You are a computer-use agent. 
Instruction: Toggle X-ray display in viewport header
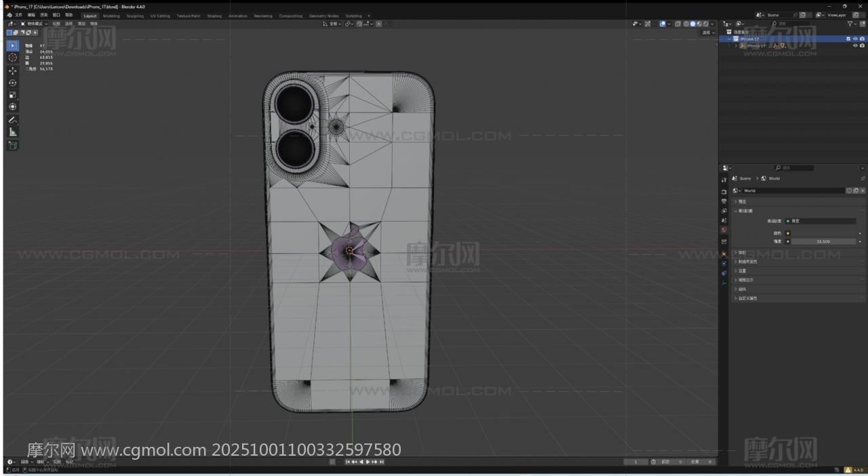click(x=677, y=24)
